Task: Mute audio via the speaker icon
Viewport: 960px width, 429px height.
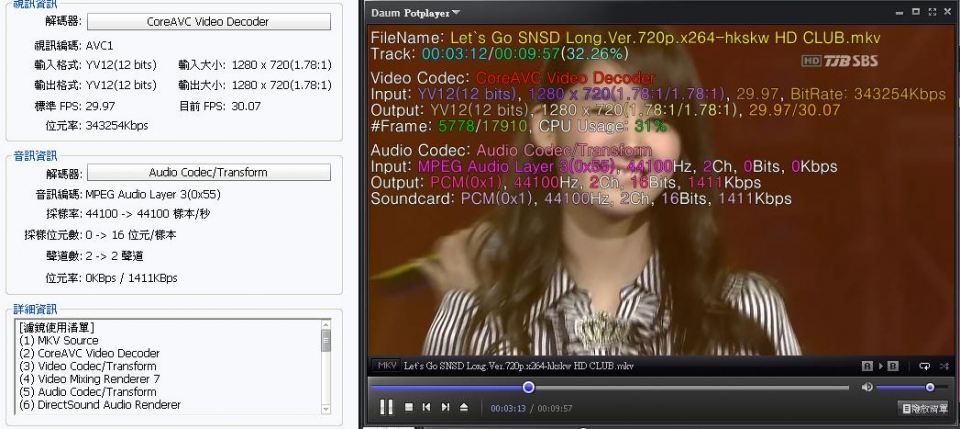Action: pos(867,387)
